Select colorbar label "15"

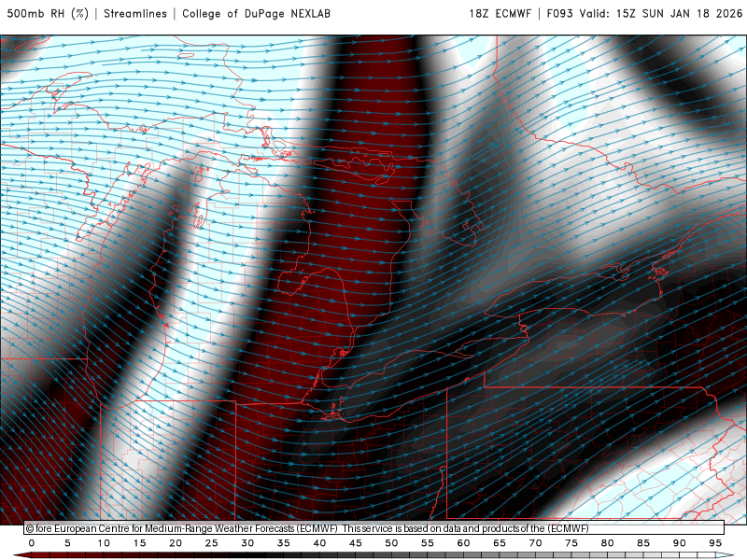coord(139,543)
